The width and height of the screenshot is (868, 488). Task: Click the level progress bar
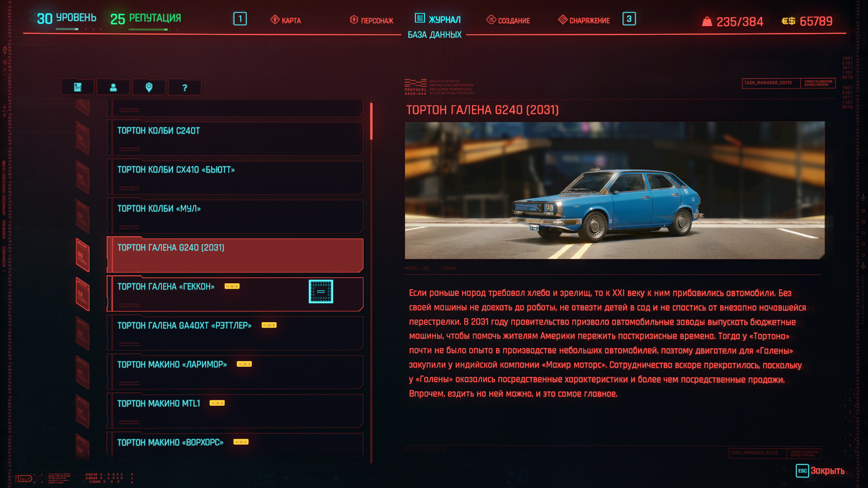(x=78, y=29)
